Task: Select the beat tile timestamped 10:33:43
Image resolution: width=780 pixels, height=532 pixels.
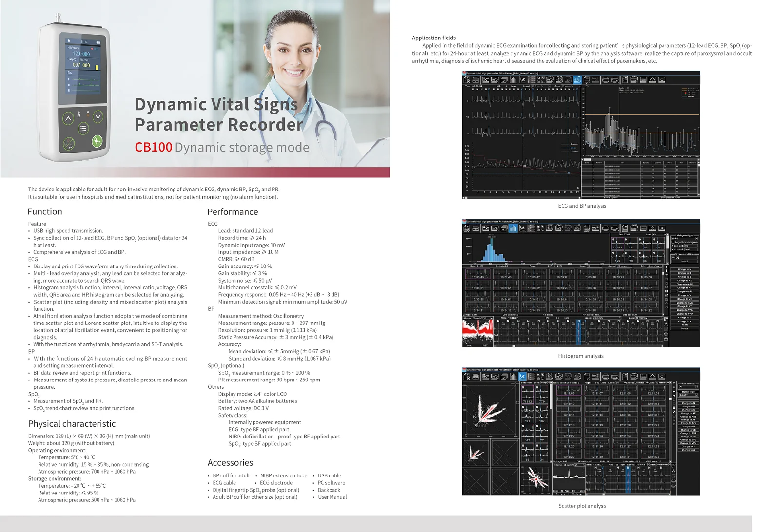Action: (x=478, y=275)
